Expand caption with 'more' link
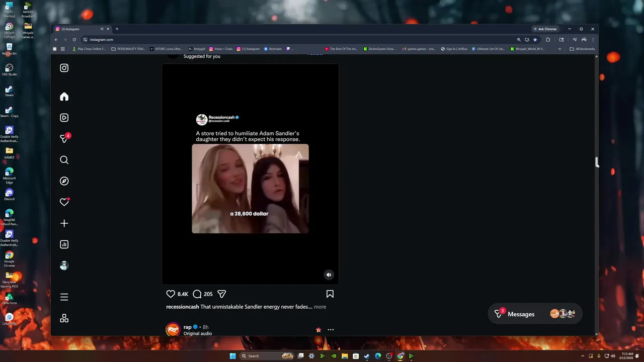Image resolution: width=644 pixels, height=362 pixels. pyautogui.click(x=320, y=307)
